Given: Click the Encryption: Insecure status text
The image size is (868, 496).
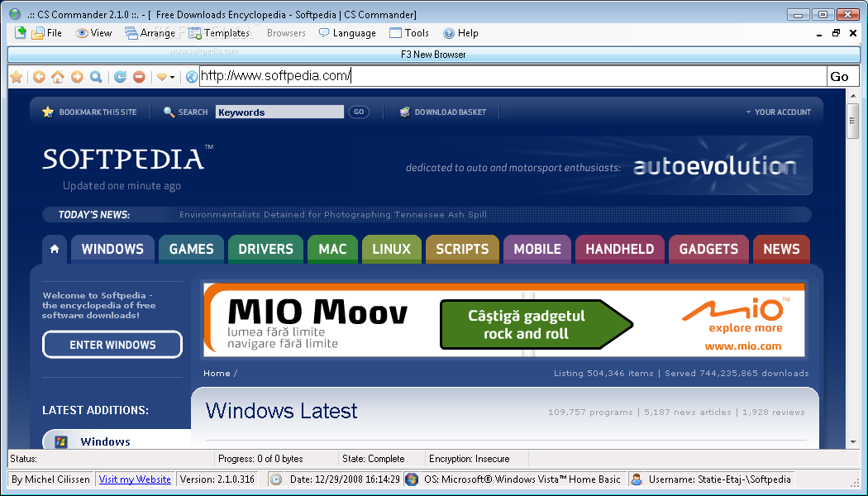Looking at the screenshot, I should (x=469, y=459).
